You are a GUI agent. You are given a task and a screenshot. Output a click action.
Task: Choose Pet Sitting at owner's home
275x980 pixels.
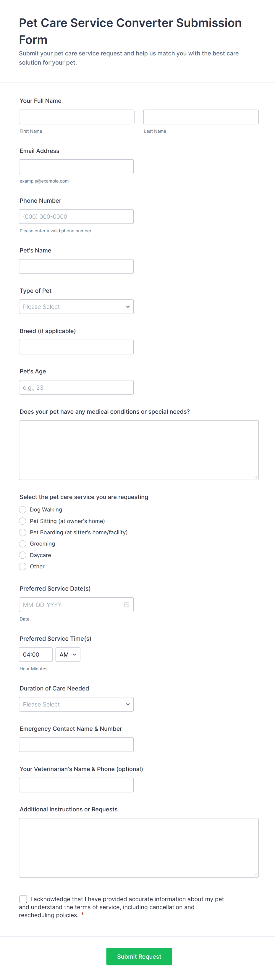pyautogui.click(x=23, y=521)
